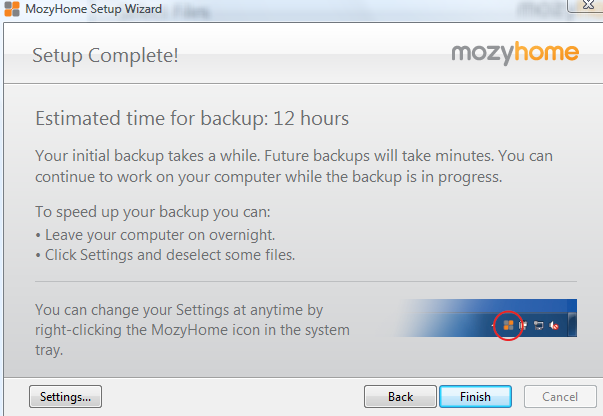Screen dimensions: 603x416
Task: Click the grayed-out Cancel button
Action: tap(560, 396)
